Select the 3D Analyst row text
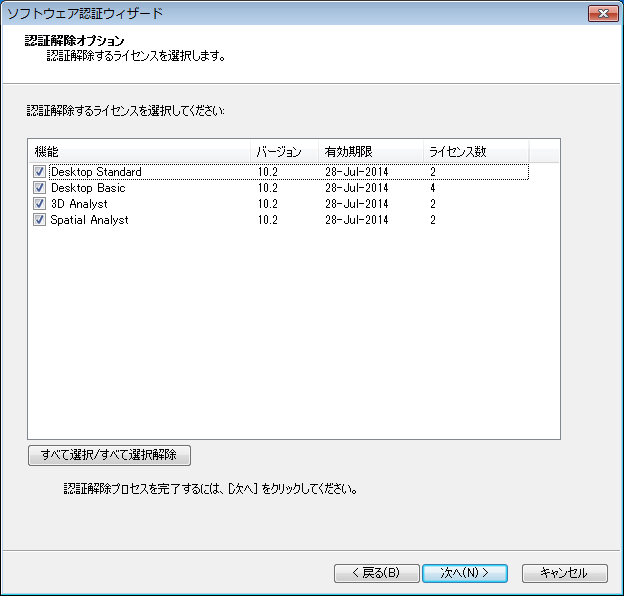The image size is (624, 596). tap(79, 204)
